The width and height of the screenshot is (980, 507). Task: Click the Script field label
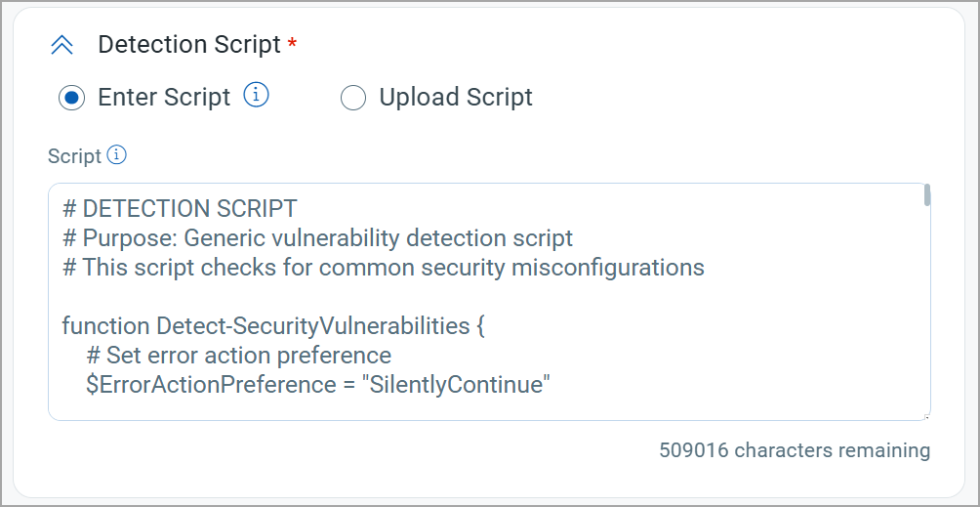tap(74, 156)
